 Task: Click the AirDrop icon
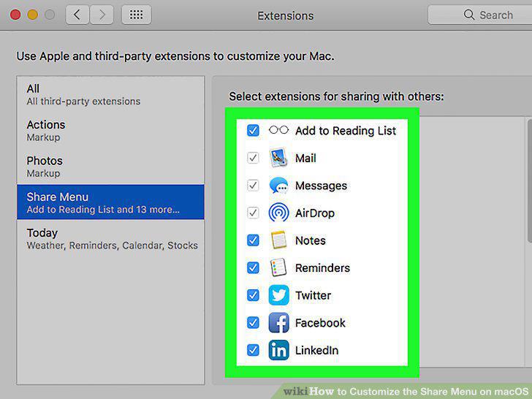click(278, 213)
